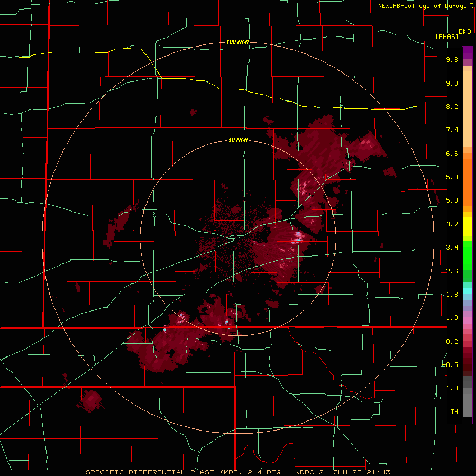Image resolution: width=476 pixels, height=476 pixels.
Task: Select the 4.2 value on the KDP scale
Action: (452, 224)
